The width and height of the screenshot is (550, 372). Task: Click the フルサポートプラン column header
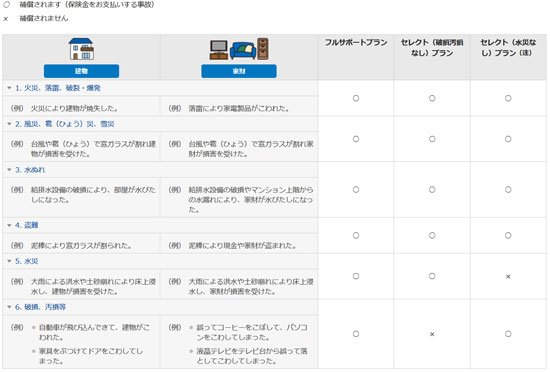356,42
